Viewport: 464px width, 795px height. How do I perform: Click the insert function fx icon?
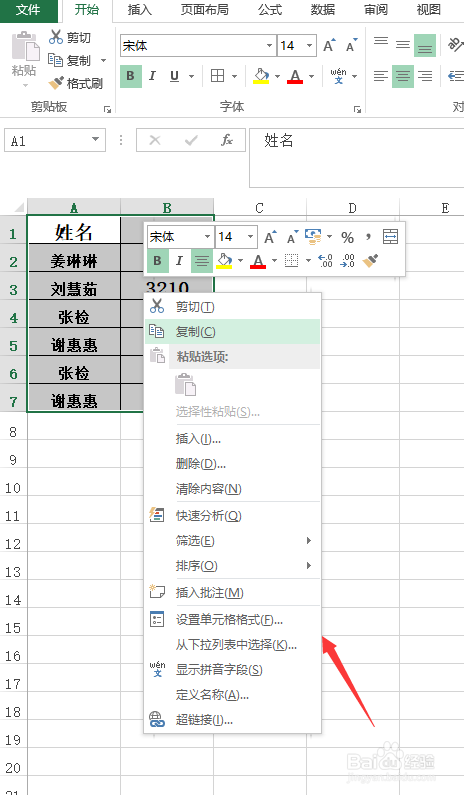tap(227, 140)
